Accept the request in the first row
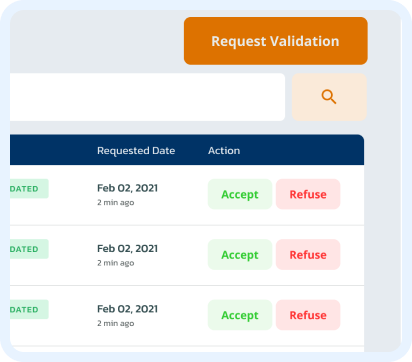412x362 pixels. coord(240,194)
